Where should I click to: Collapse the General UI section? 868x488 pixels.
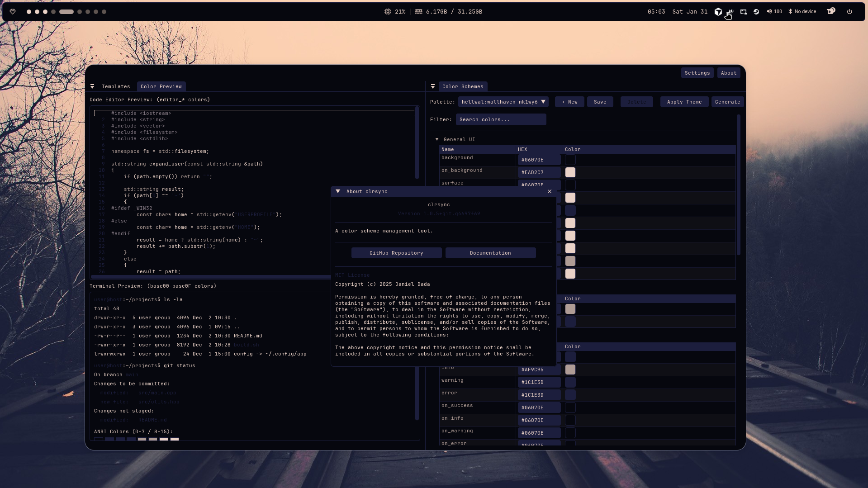(x=437, y=139)
